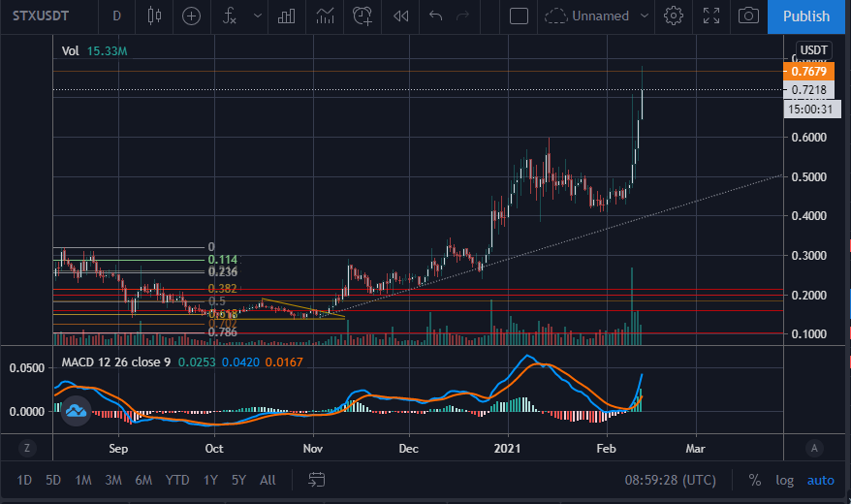Select the 0.382 Fibonacci level label
This screenshot has height=504, width=851.
[x=223, y=288]
